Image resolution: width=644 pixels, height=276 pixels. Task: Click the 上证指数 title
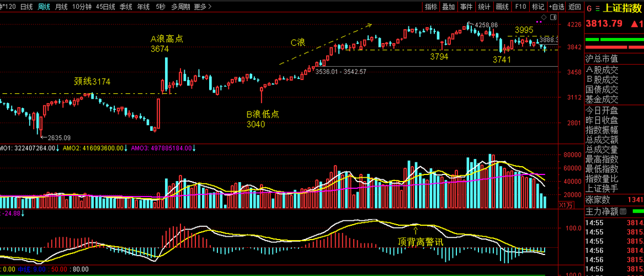pyautogui.click(x=623, y=8)
